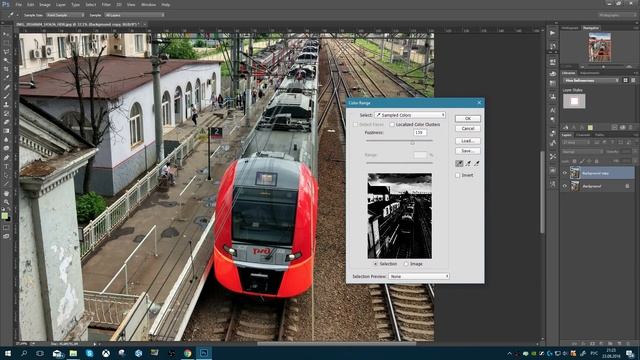
Task: Switch to the Paths tab
Action: point(599,135)
